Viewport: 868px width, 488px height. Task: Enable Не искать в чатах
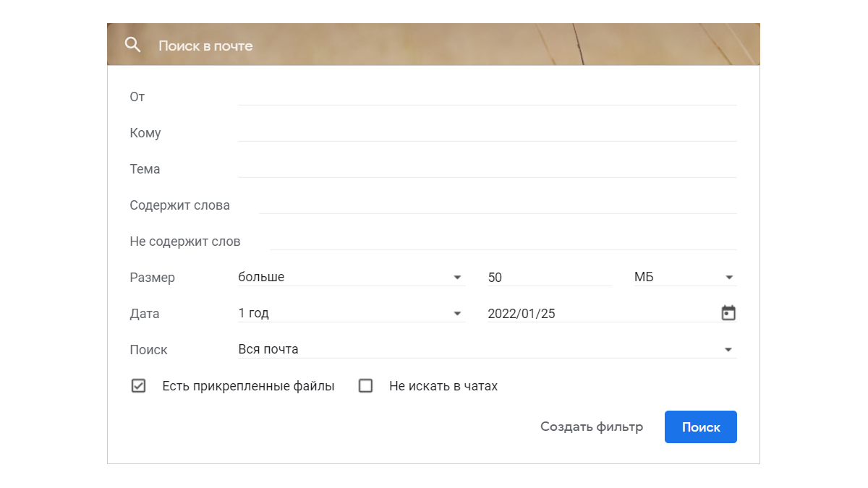tap(365, 386)
